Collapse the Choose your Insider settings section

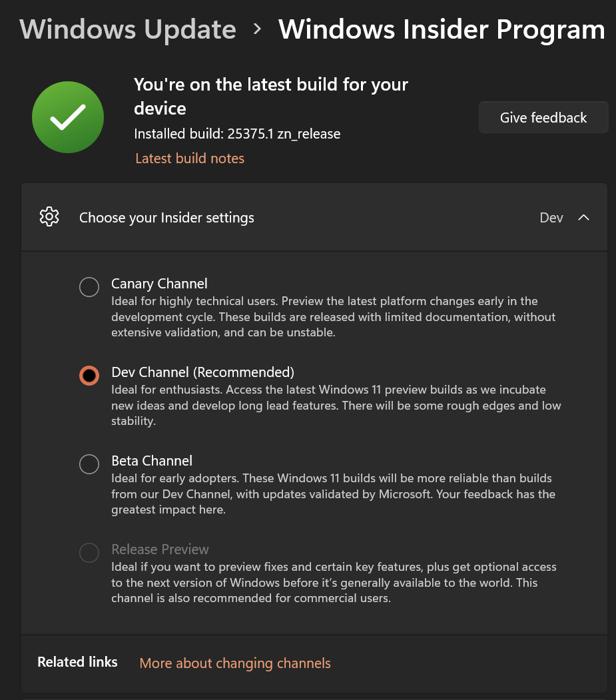pos(584,217)
